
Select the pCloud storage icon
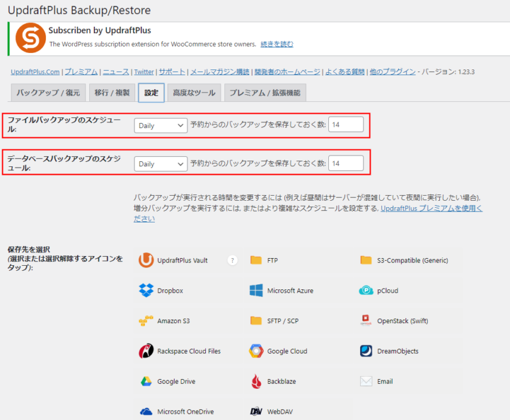click(x=366, y=291)
